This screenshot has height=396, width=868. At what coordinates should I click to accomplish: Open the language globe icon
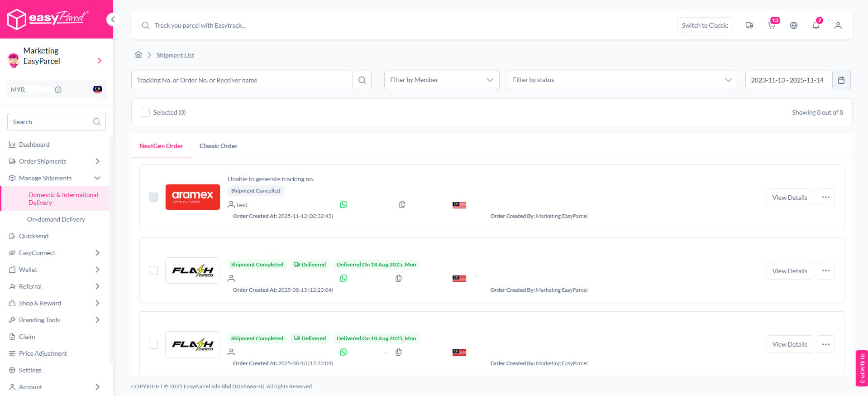(x=794, y=25)
